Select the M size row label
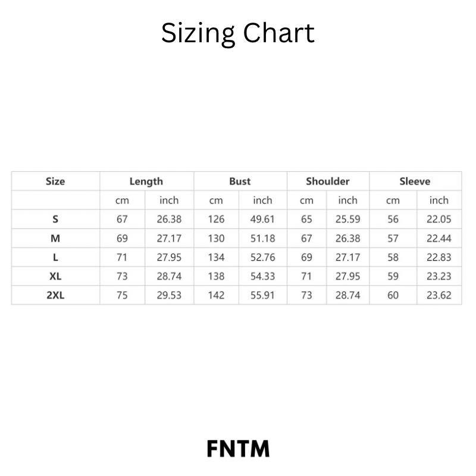 tap(55, 238)
